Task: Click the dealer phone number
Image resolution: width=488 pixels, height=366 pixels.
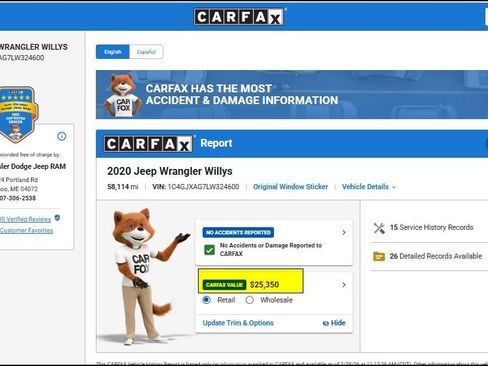Action: pyautogui.click(x=18, y=198)
